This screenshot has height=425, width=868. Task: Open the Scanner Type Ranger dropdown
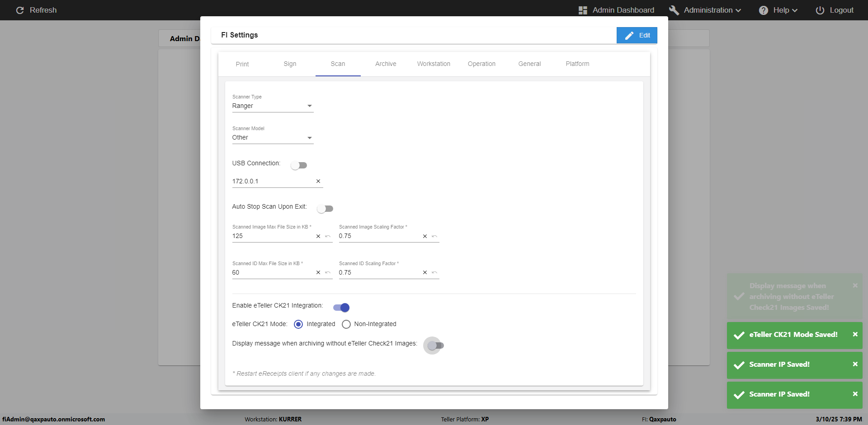coord(273,106)
